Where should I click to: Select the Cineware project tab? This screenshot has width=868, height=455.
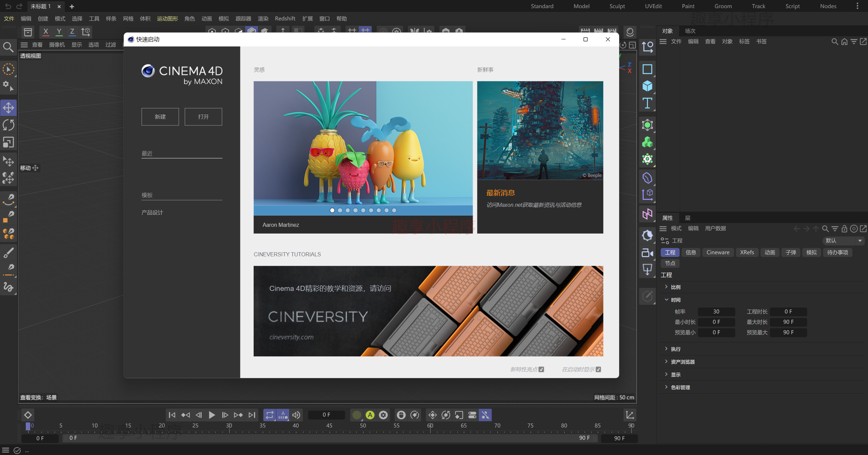pos(718,253)
